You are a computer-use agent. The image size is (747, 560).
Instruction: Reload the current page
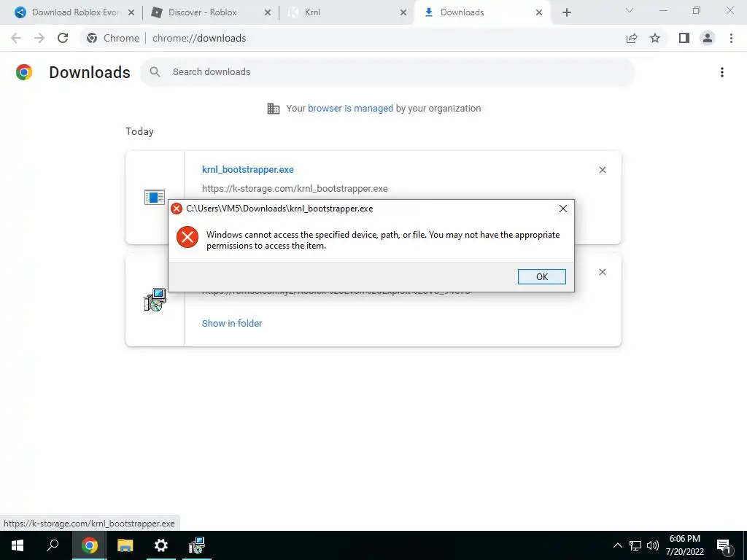[x=63, y=38]
